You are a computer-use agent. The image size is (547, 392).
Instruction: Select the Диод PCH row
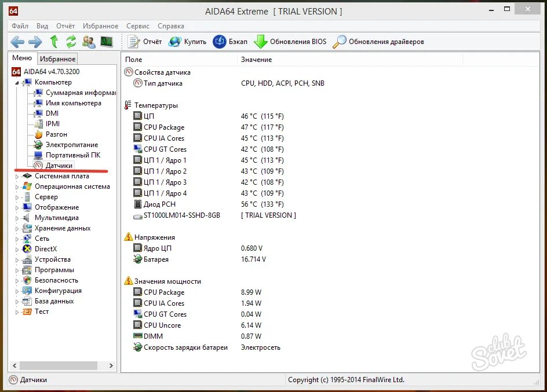[209, 204]
